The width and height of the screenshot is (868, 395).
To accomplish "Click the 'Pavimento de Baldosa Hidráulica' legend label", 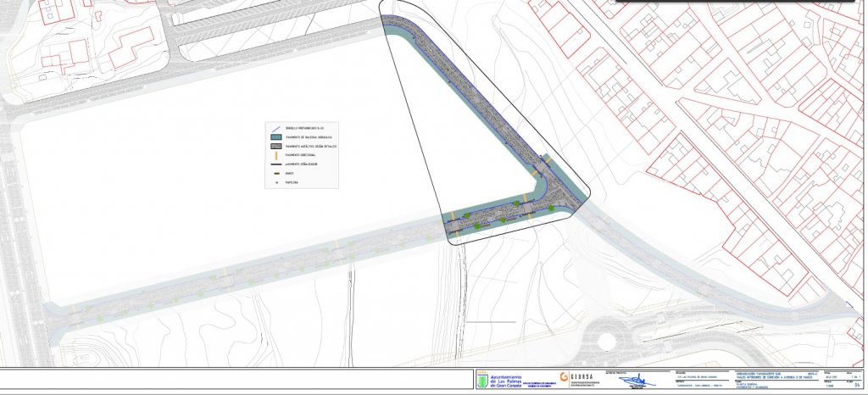I will point(308,137).
